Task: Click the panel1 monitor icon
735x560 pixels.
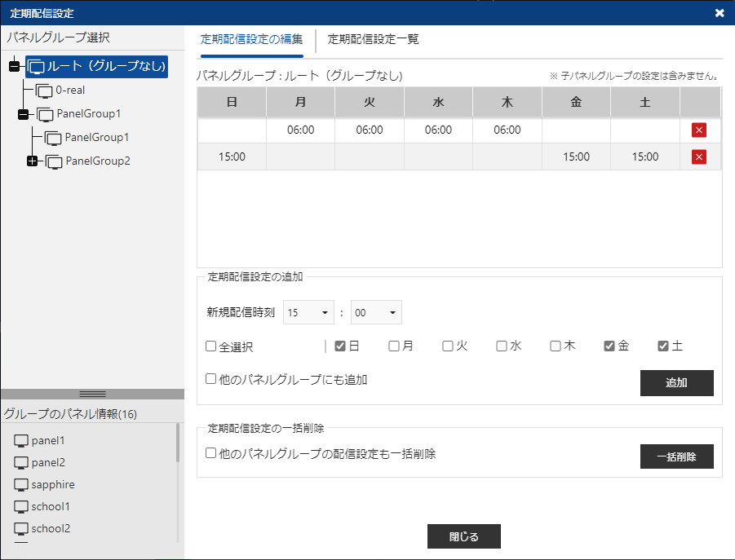Action: 21,440
